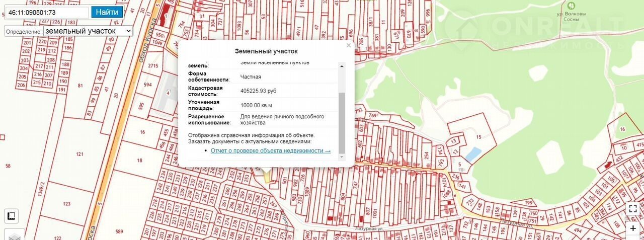Switch map to fullscreen mode
Viewport: 644px width, 240px height.
(x=633, y=208)
